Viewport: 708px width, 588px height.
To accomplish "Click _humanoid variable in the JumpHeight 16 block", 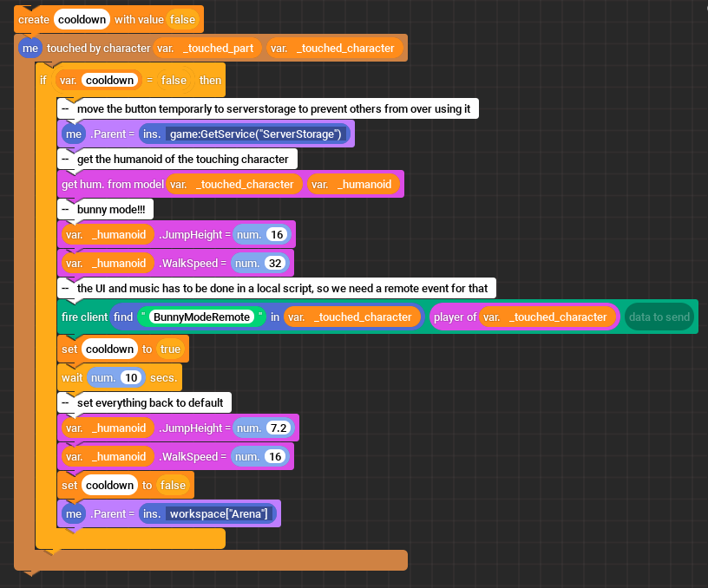I will [x=108, y=235].
